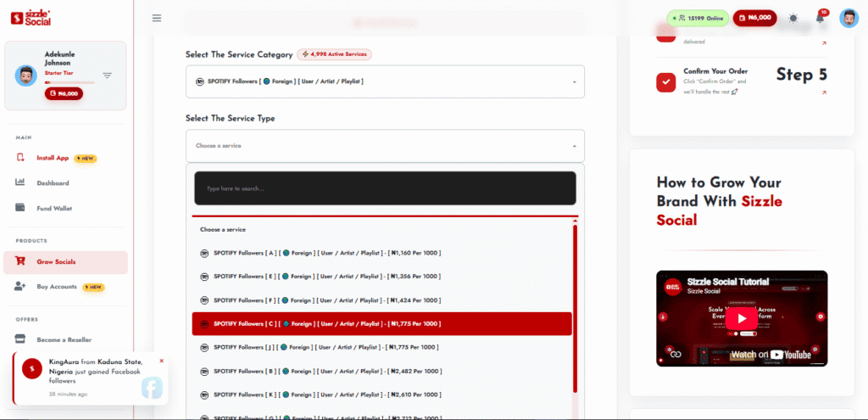Click the Sizzle Social Tutorial video title
868x420 pixels.
coord(728,282)
